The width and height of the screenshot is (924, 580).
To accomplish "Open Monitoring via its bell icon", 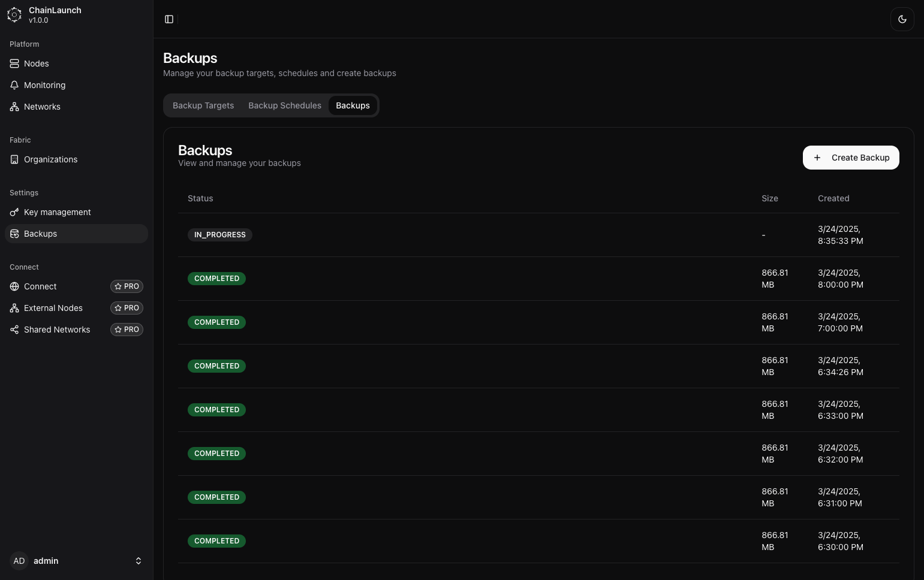I will coord(14,85).
